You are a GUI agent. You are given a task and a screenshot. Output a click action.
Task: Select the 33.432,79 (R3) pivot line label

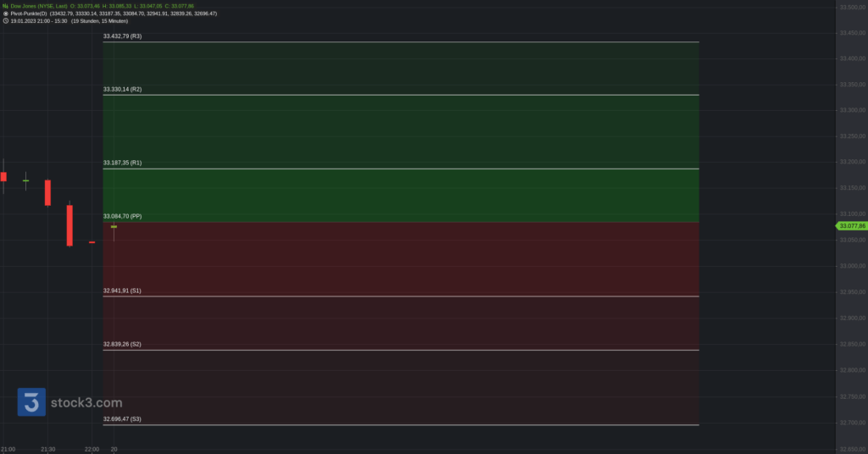click(x=122, y=36)
